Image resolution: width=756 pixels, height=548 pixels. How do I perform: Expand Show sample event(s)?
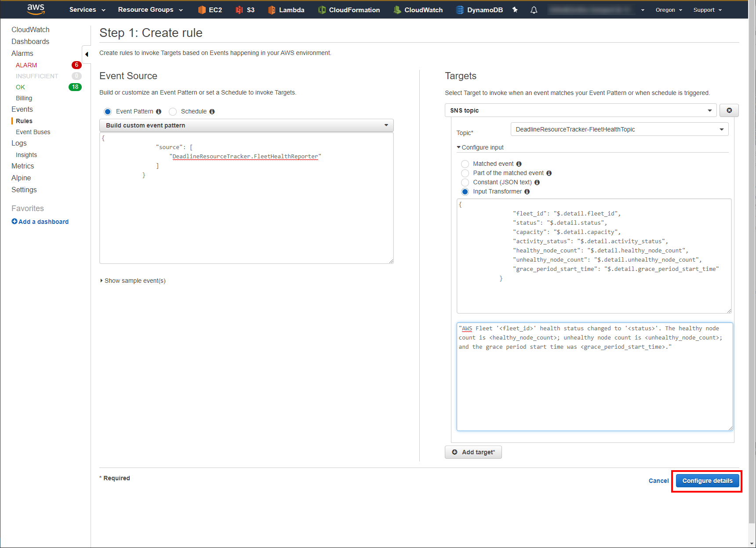point(133,280)
